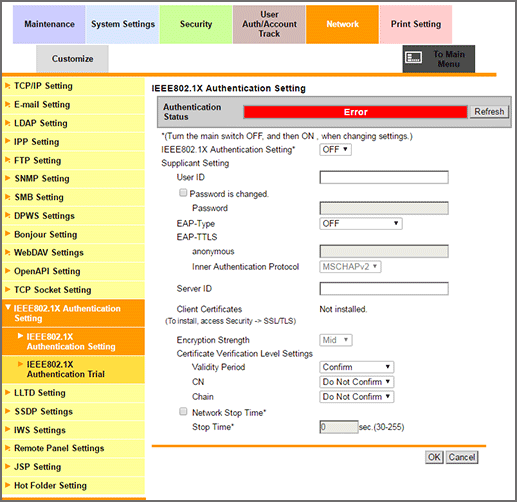Click the arrow icon beside LLTD Setting
The width and height of the screenshot is (517, 502).
coord(7,393)
